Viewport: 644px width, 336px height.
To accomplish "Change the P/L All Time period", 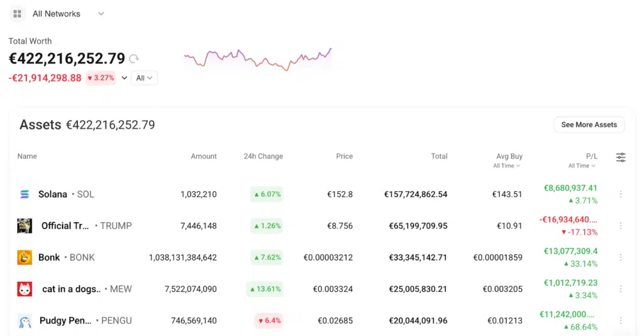I will tap(582, 166).
